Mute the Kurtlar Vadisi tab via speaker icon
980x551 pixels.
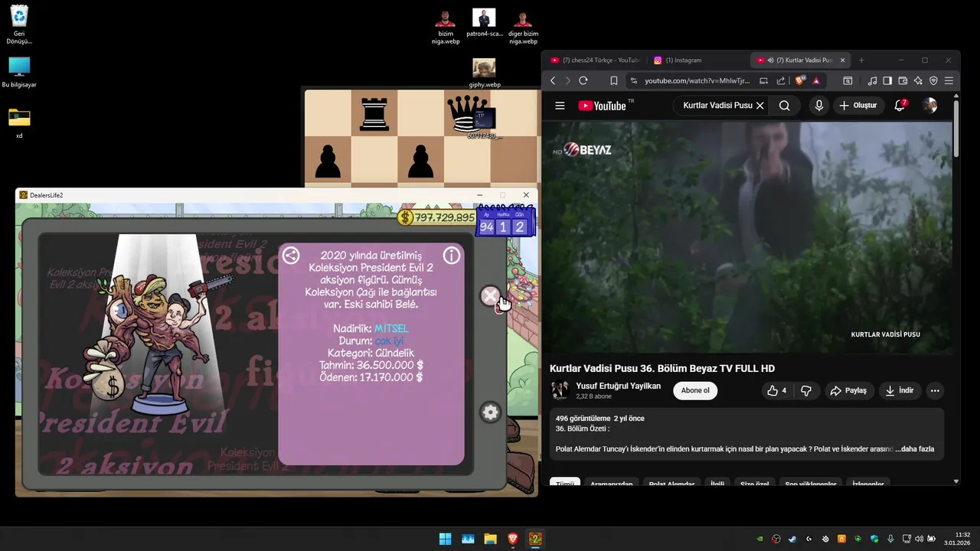pos(770,60)
